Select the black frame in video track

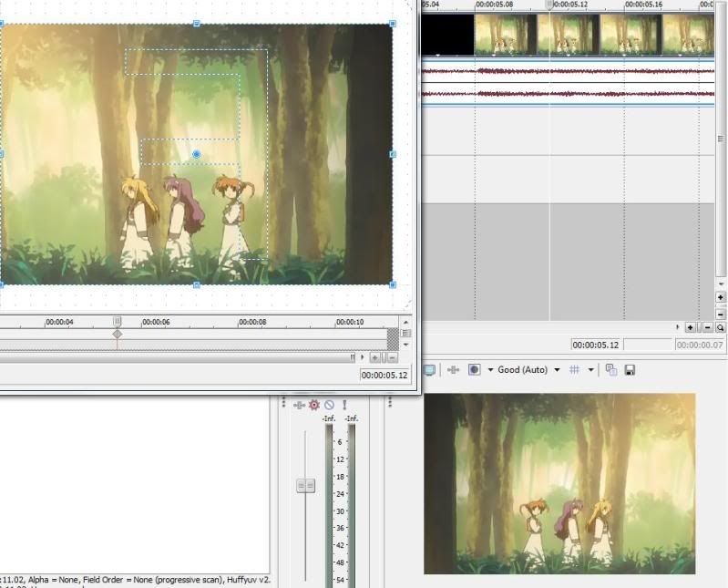[x=447, y=35]
